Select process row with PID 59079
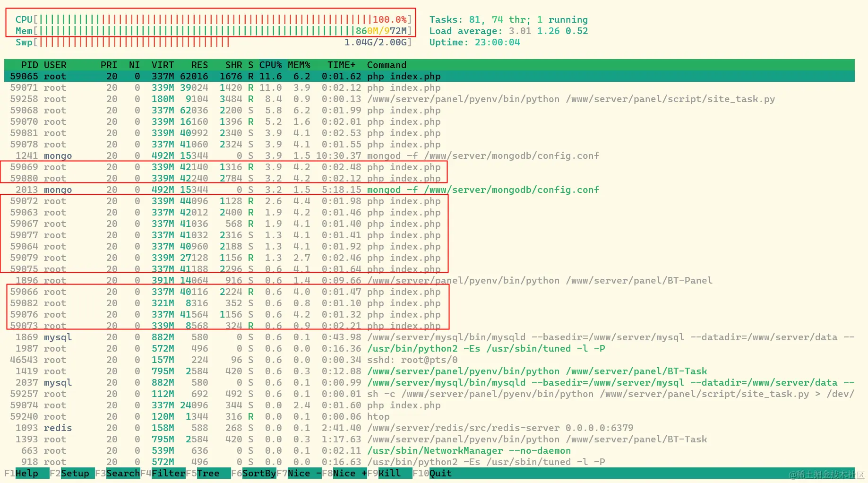This screenshot has height=483, width=868. pyautogui.click(x=430, y=258)
